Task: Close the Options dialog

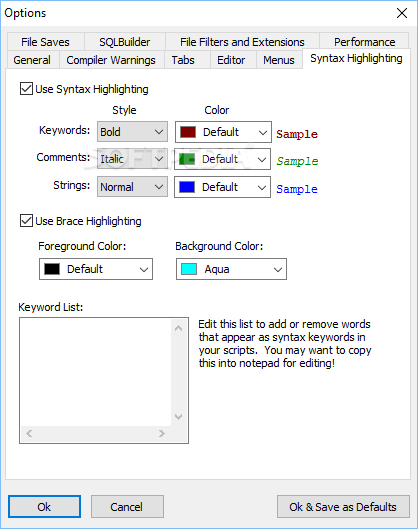Action: pos(402,13)
